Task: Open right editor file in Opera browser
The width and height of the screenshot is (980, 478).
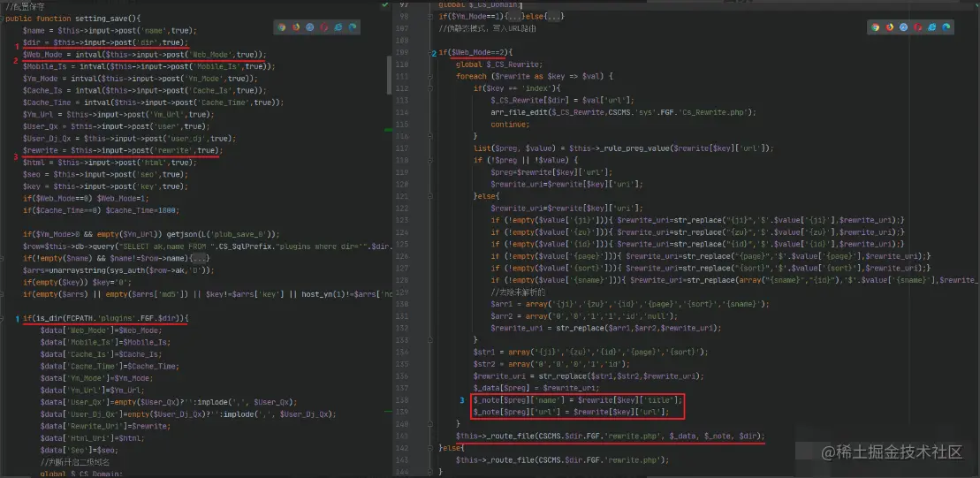Action: click(918, 27)
